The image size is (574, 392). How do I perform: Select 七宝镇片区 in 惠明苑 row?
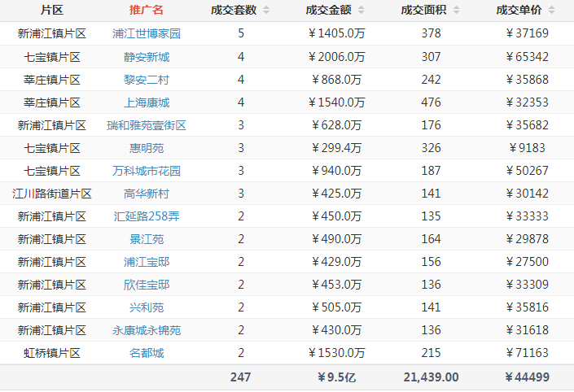tap(51, 148)
